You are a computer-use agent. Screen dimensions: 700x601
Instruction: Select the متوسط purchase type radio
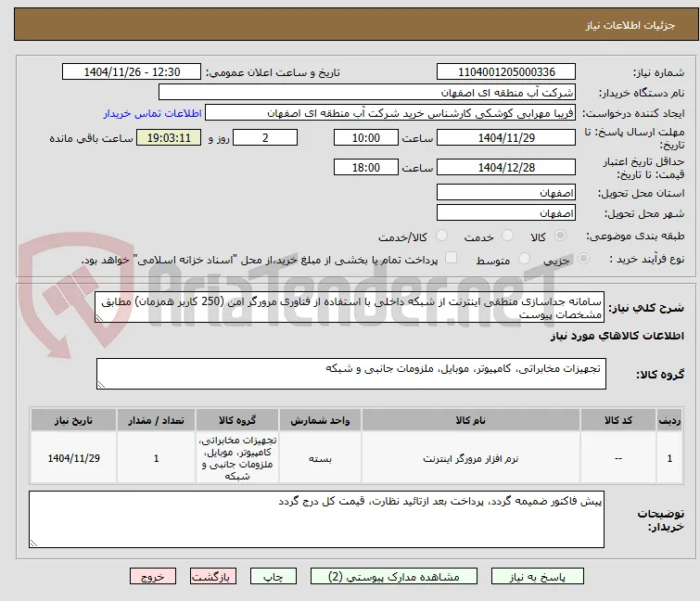[524, 259]
